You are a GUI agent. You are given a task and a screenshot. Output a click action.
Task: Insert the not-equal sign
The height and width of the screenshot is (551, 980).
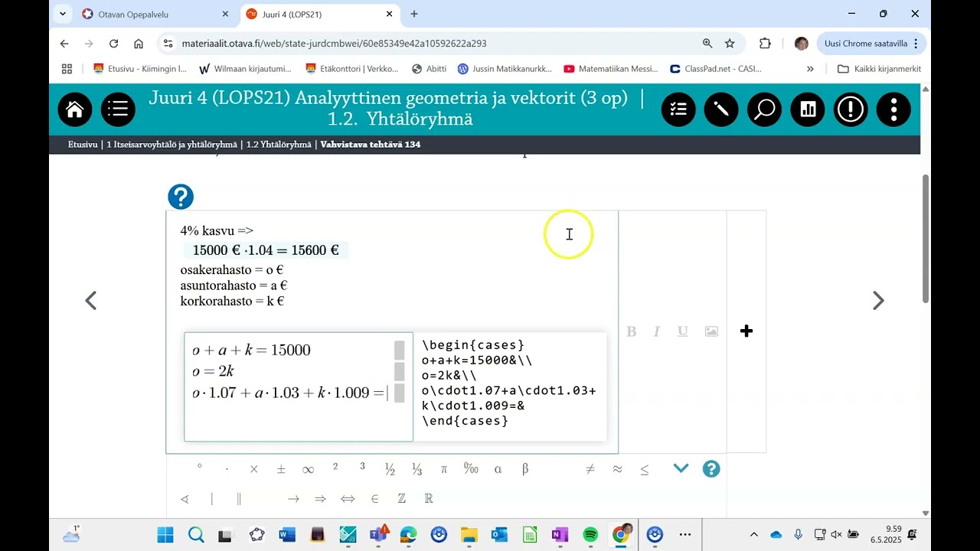[590, 469]
